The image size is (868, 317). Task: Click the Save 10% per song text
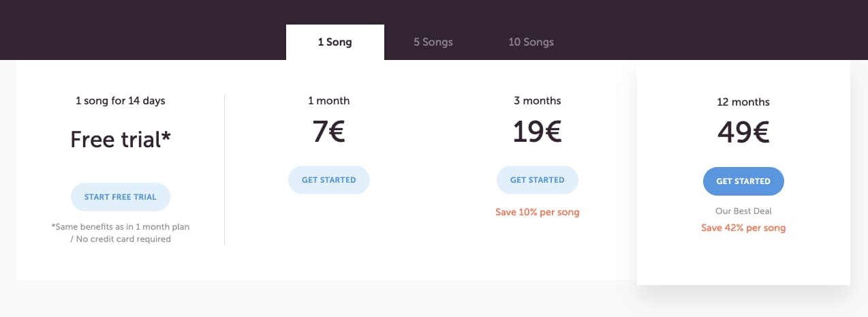(538, 212)
